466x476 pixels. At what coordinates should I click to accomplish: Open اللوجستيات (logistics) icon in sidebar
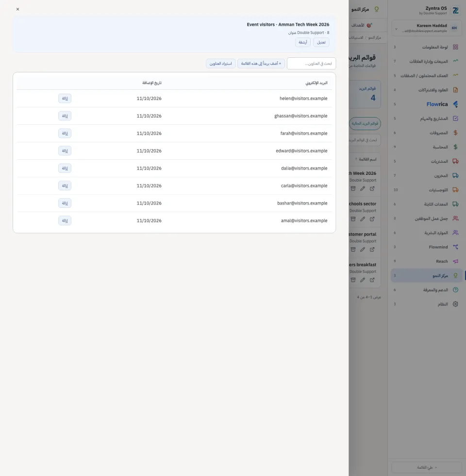pos(455,190)
